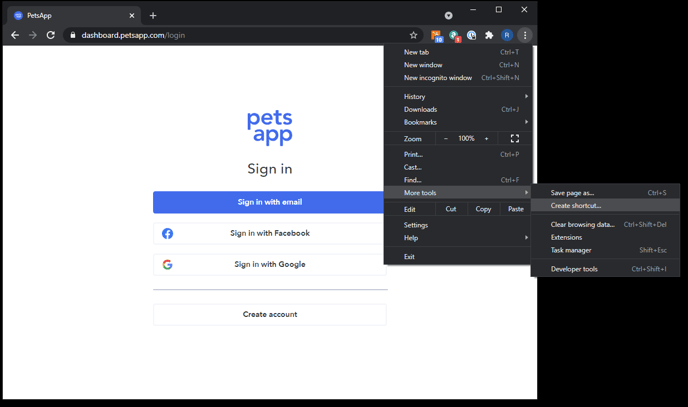Click the Create account button
The image size is (688, 407).
pos(269,314)
